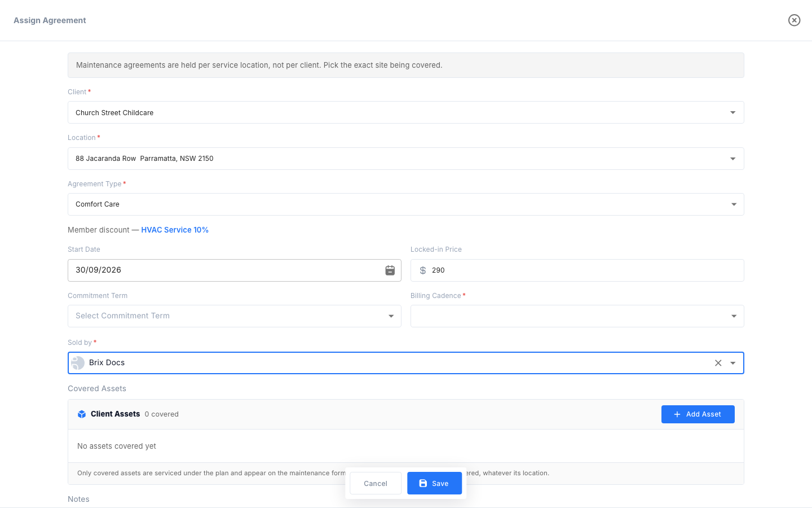812x508 pixels.
Task: Click the 'Notes' label
Action: click(x=78, y=499)
